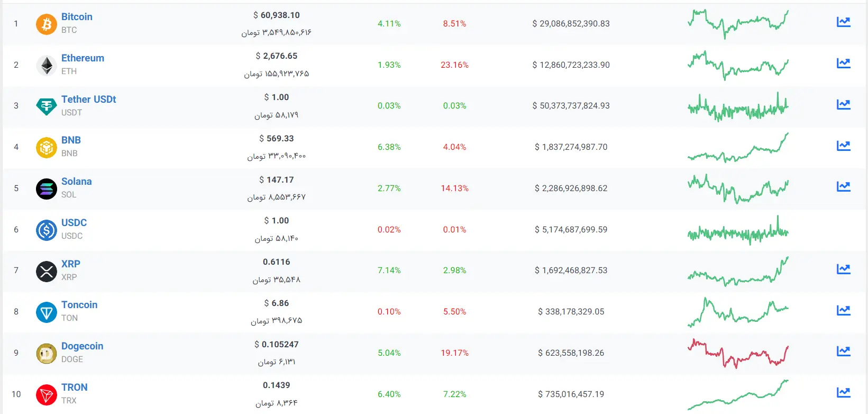Click the XRP sparkline chart
This screenshot has height=414, width=868.
[x=738, y=271]
